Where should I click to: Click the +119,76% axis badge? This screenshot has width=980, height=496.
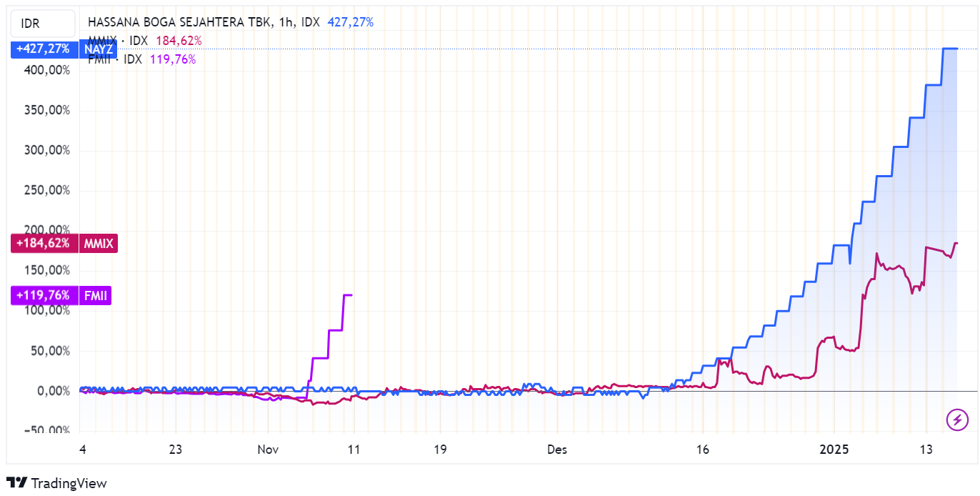44,295
